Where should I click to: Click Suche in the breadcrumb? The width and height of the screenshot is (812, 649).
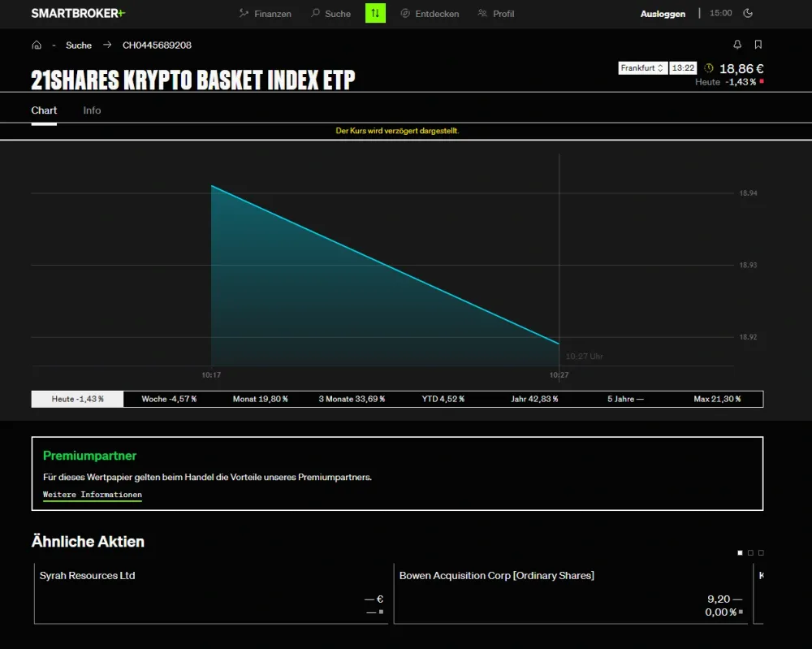click(x=79, y=45)
